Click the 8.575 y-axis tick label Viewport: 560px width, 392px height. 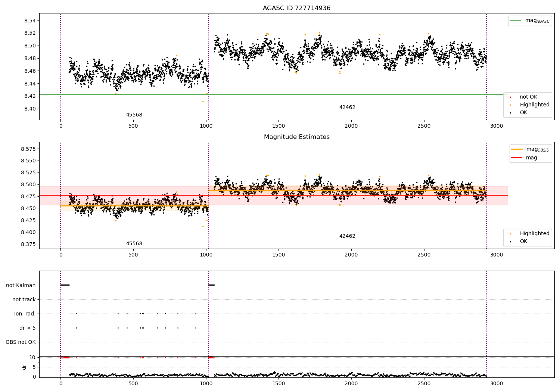point(28,149)
